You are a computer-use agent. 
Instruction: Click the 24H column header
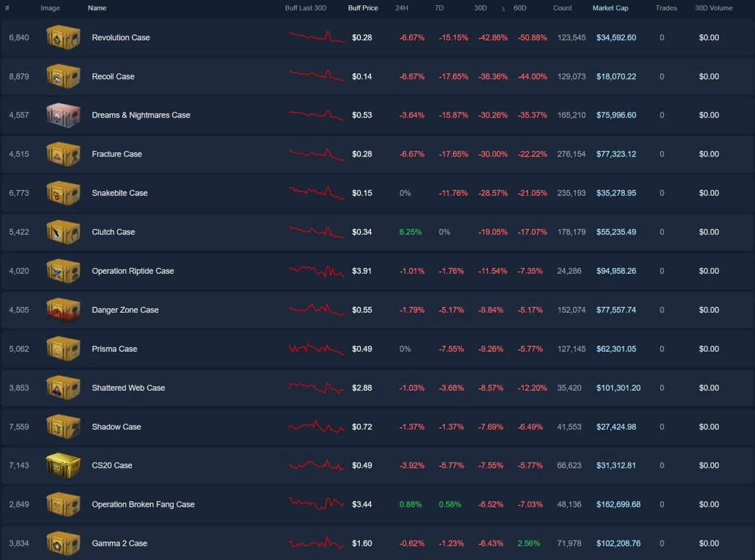click(x=402, y=8)
